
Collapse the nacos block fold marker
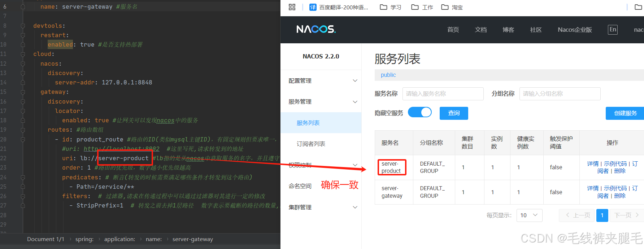coord(23,64)
